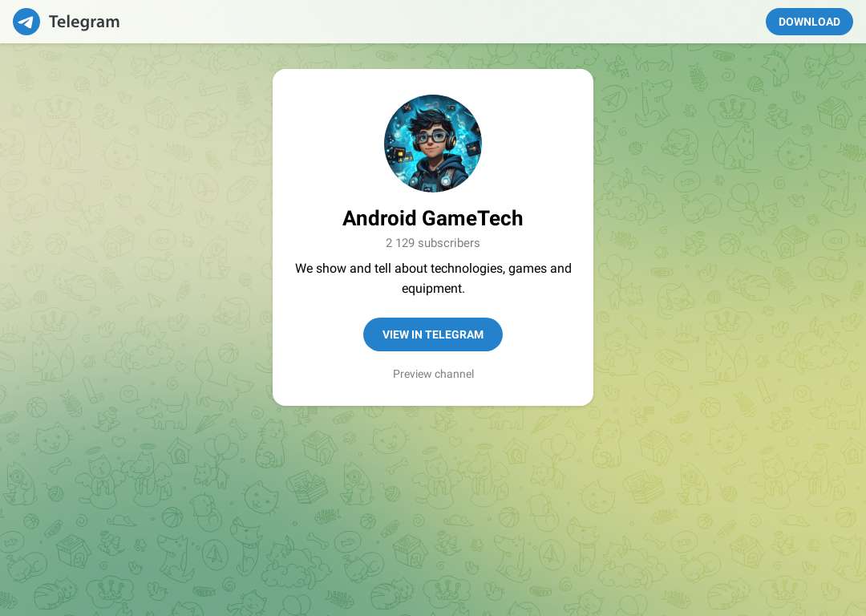This screenshot has width=866, height=616.
Task: Click the 2 129 subscribers count
Action: [x=433, y=243]
